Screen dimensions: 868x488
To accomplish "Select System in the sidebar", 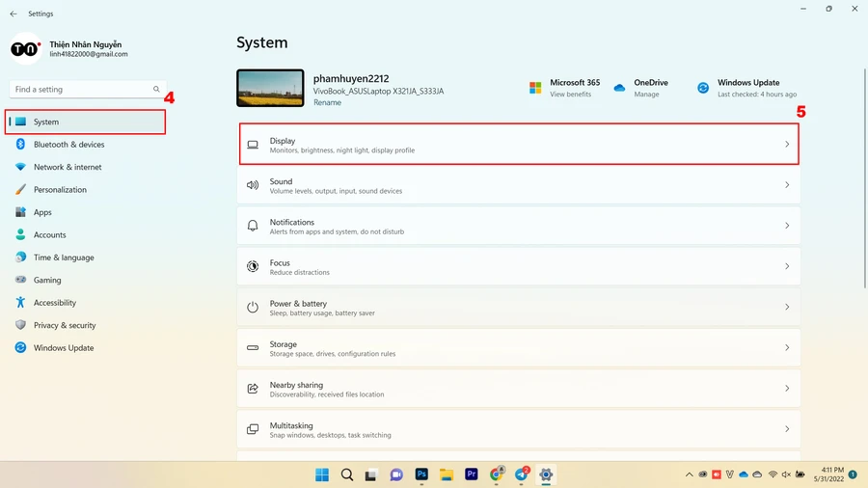I will (x=85, y=122).
